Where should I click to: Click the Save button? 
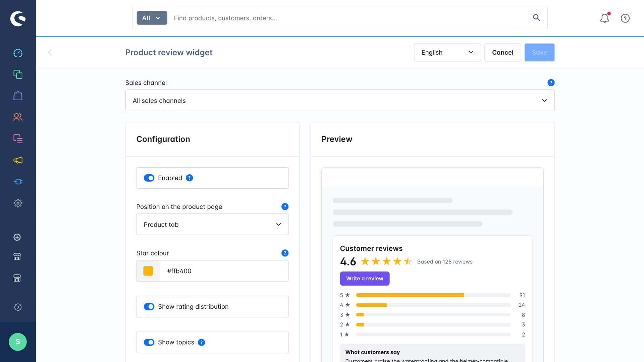click(x=539, y=52)
